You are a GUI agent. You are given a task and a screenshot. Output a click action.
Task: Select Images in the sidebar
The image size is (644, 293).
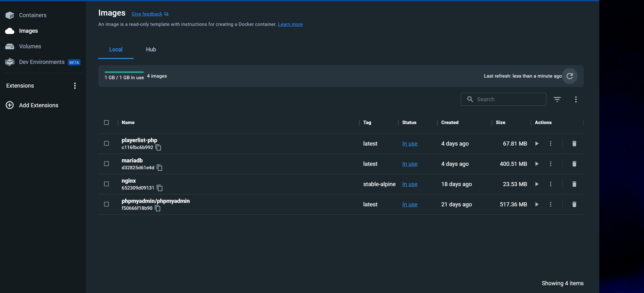29,31
